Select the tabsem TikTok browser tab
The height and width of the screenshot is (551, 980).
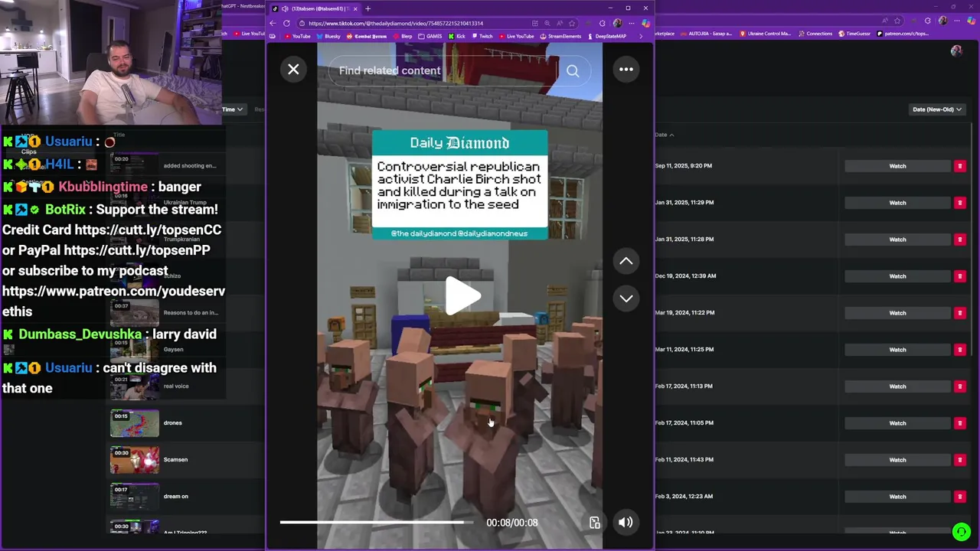314,8
